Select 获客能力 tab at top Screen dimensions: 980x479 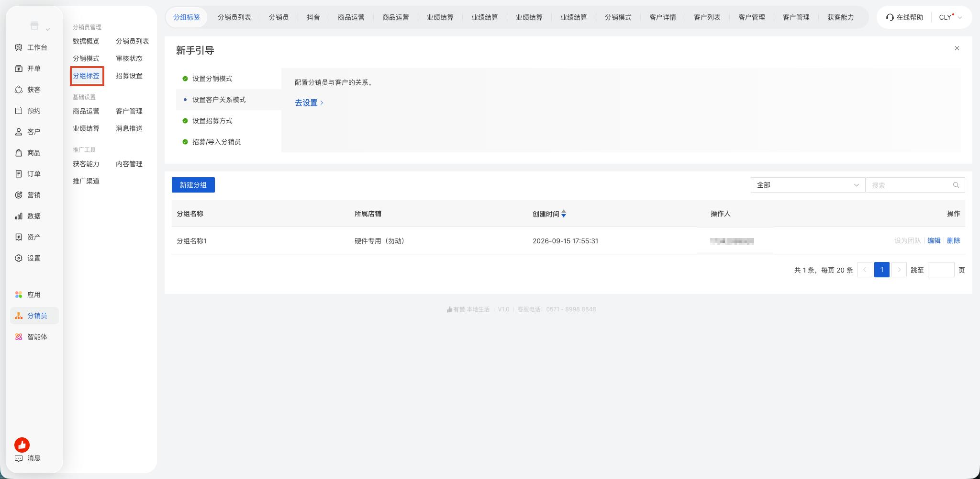(840, 17)
